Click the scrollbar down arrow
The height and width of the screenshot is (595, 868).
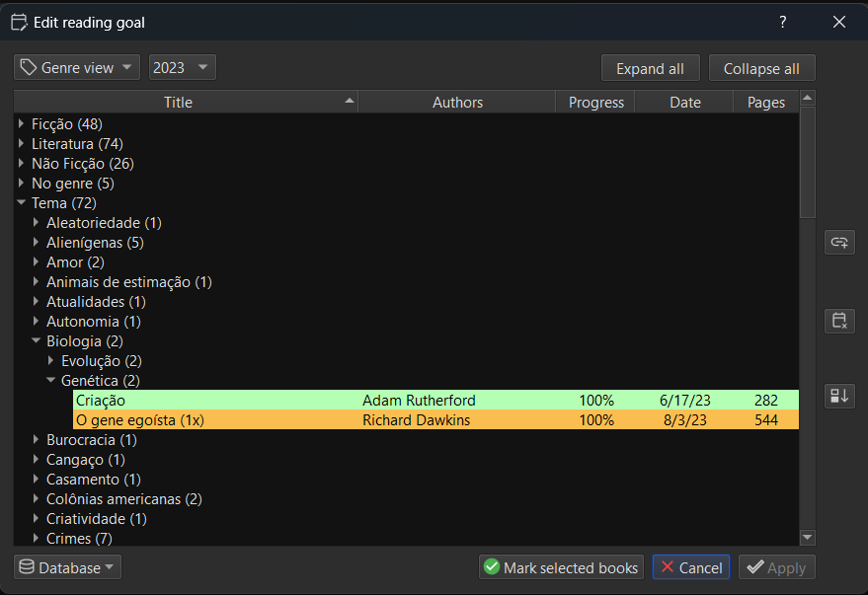807,537
